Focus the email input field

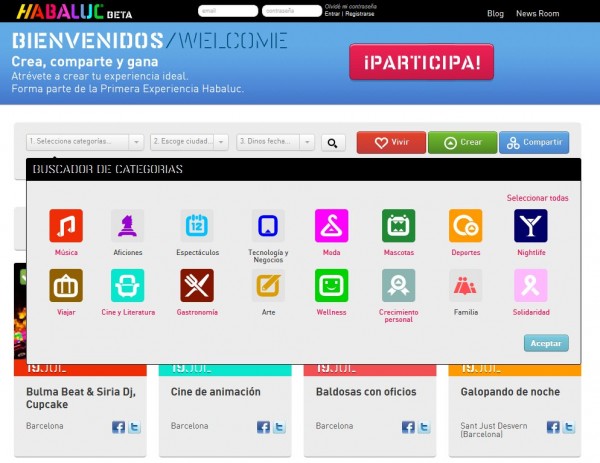pyautogui.click(x=228, y=11)
